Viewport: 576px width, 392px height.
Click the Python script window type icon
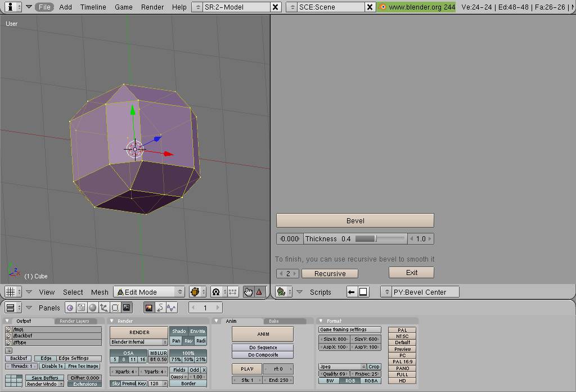[x=281, y=292]
